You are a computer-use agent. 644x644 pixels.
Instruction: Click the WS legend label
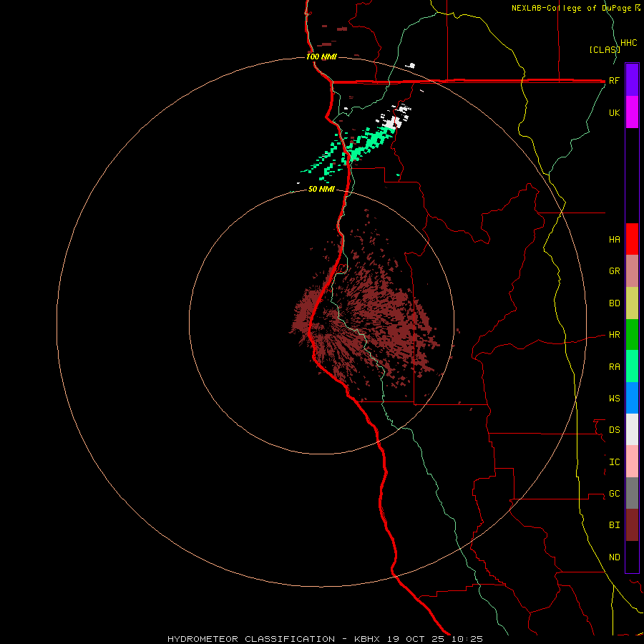[x=614, y=399]
